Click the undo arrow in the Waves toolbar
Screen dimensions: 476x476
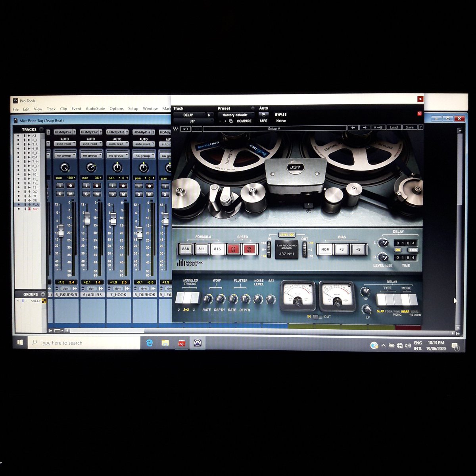(x=186, y=128)
